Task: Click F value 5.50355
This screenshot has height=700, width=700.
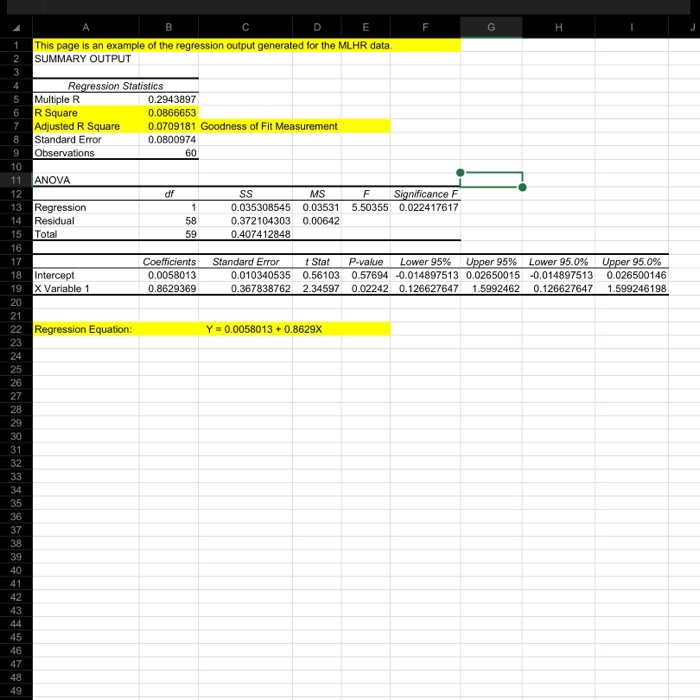Action: tap(370, 207)
